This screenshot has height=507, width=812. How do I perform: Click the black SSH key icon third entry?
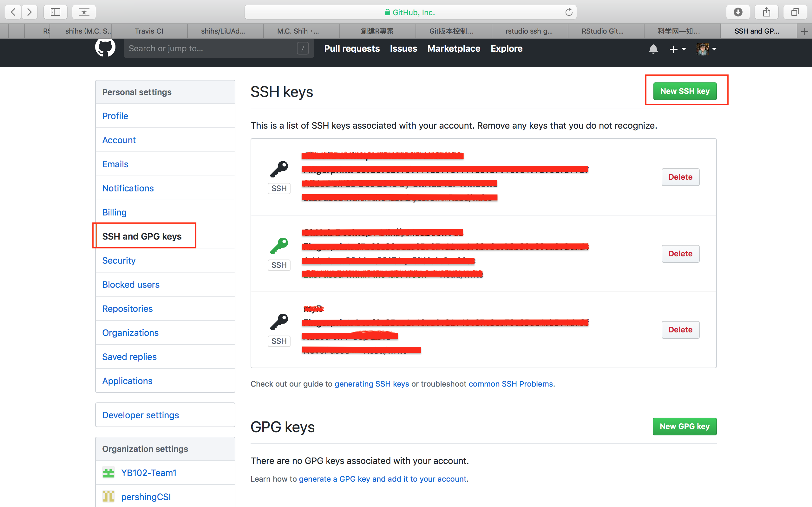tap(279, 321)
